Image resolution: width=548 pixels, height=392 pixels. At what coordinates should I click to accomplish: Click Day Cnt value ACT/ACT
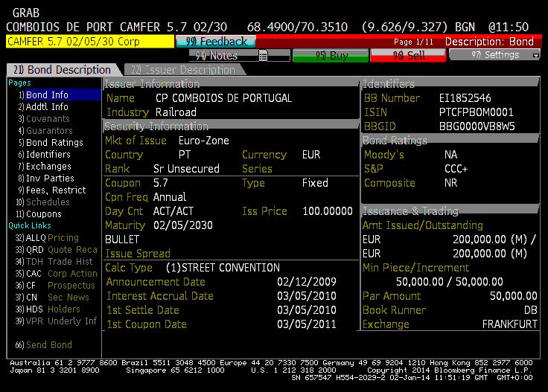[x=173, y=211]
